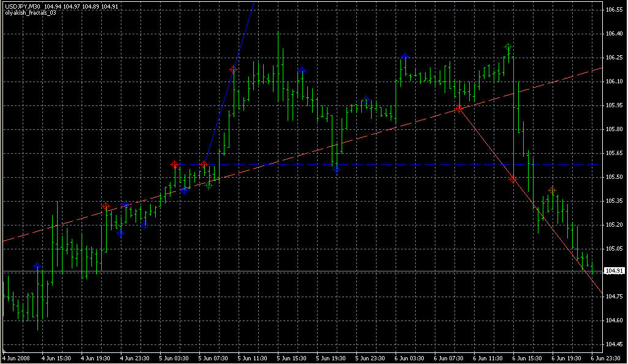Select the blue fractal marker at the 106.25 level
This screenshot has height=364, width=628.
tap(405, 57)
